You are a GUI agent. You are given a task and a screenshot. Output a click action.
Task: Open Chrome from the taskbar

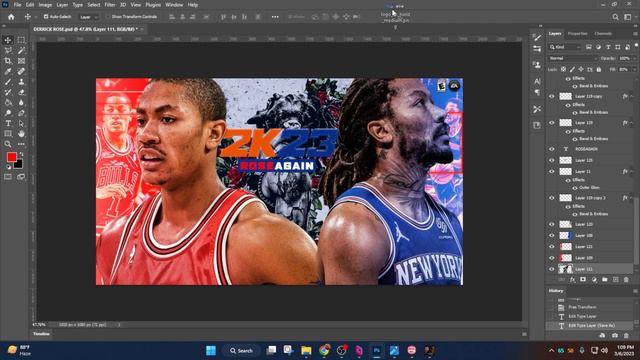pos(324,351)
